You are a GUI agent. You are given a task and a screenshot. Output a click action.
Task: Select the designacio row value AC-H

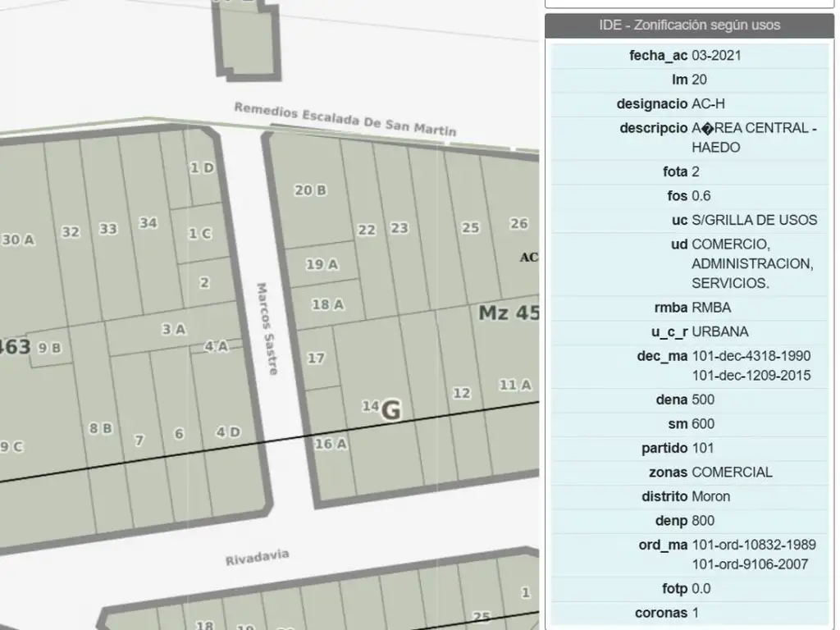(709, 104)
